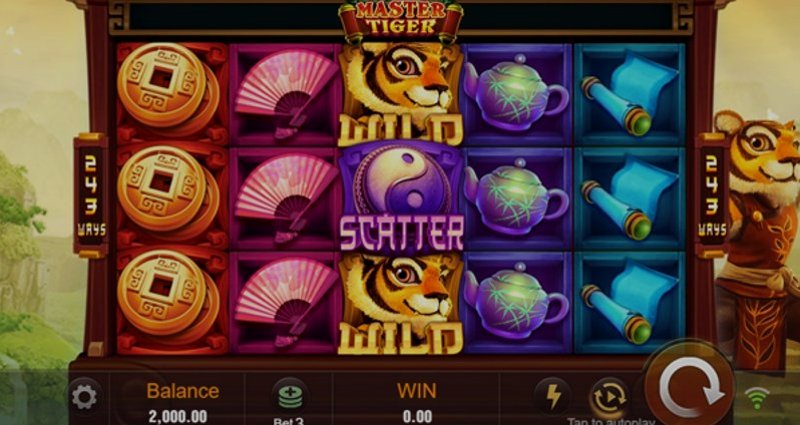Click the purple Scatter yin-yang symbol
This screenshot has height=425, width=800.
(x=401, y=198)
